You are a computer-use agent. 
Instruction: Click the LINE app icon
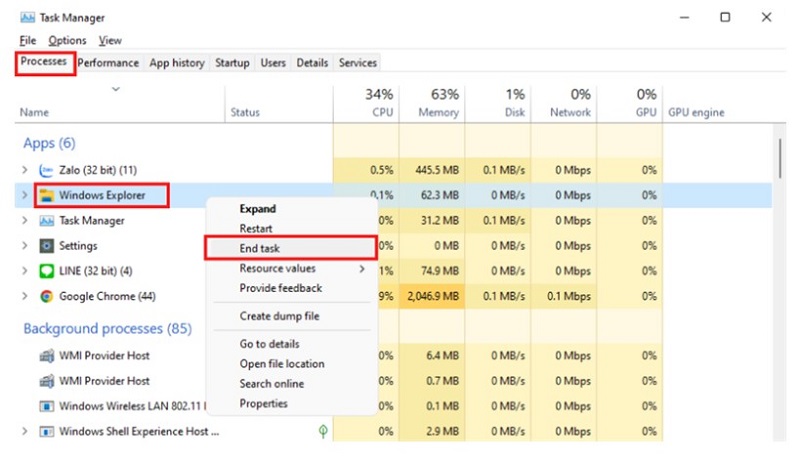pyautogui.click(x=46, y=271)
